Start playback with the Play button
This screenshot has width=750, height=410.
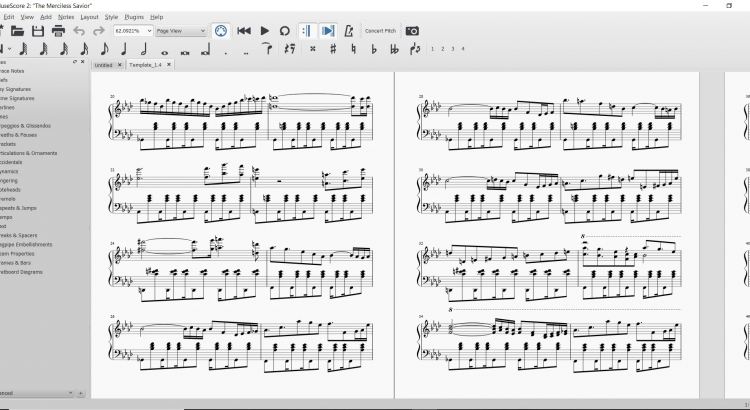coord(265,31)
